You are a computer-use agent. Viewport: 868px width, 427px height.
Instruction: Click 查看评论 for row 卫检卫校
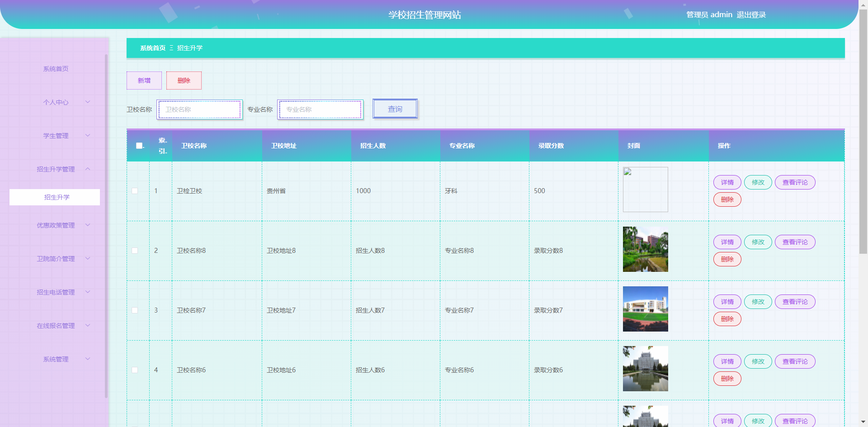point(795,182)
